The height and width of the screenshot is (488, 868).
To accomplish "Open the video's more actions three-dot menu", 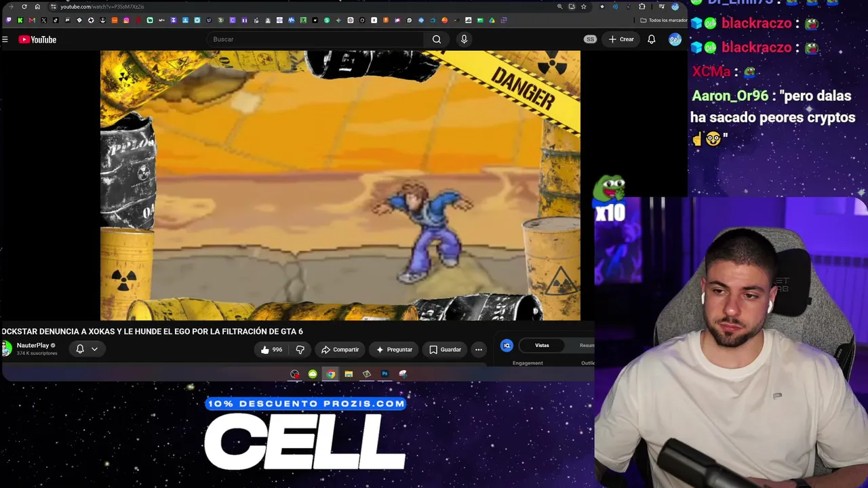I will tap(479, 350).
